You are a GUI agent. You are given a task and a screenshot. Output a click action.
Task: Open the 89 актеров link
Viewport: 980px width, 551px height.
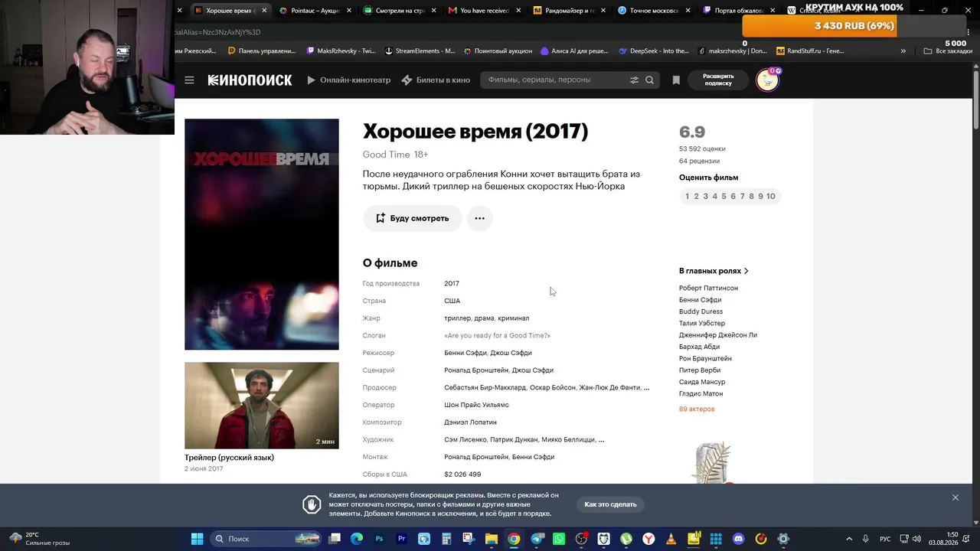pyautogui.click(x=697, y=409)
